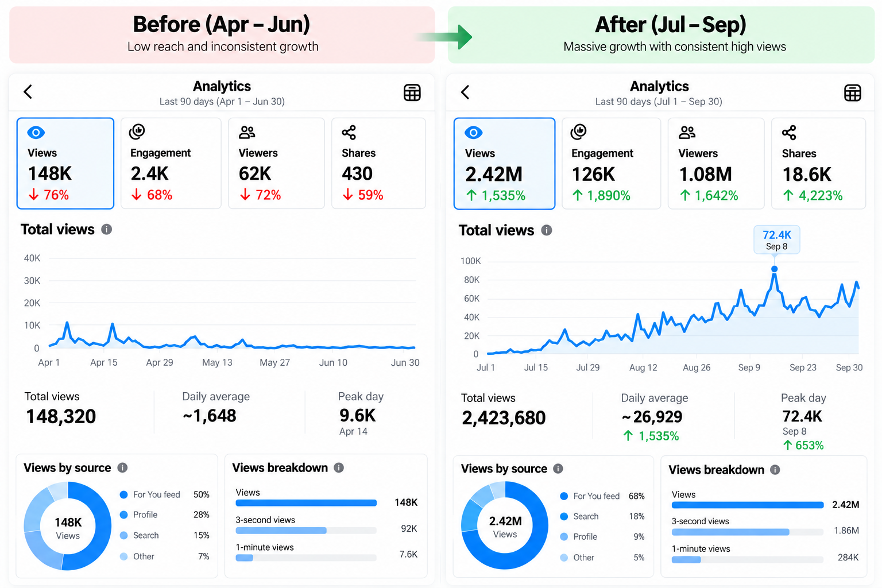This screenshot has height=588, width=882.
Task: Click peak day growth 653%
Action: point(803,446)
